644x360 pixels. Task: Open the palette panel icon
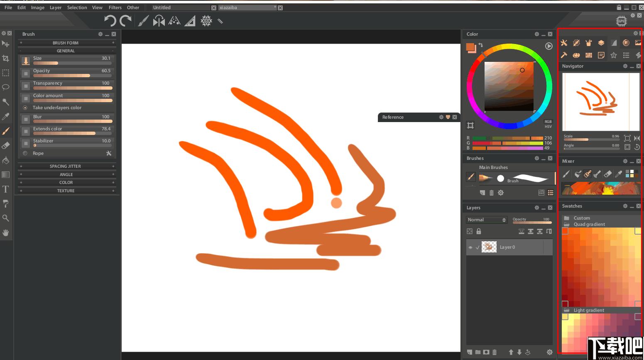pos(576,55)
